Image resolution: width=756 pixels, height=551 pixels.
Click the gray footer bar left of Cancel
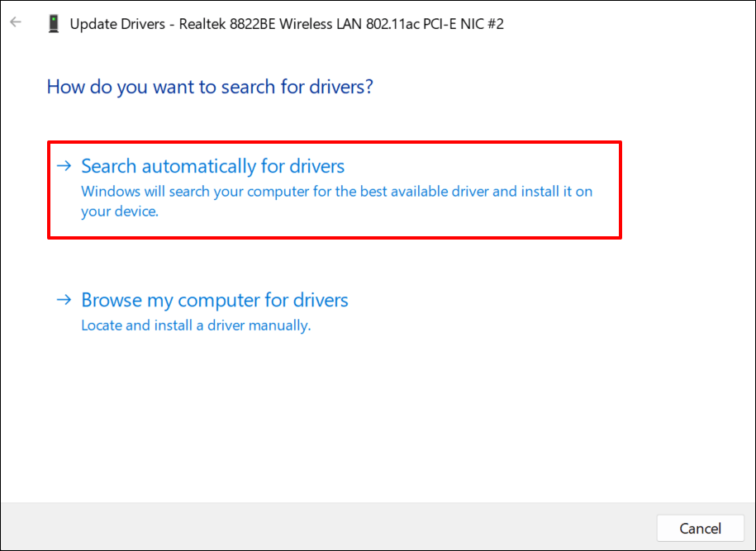330,527
